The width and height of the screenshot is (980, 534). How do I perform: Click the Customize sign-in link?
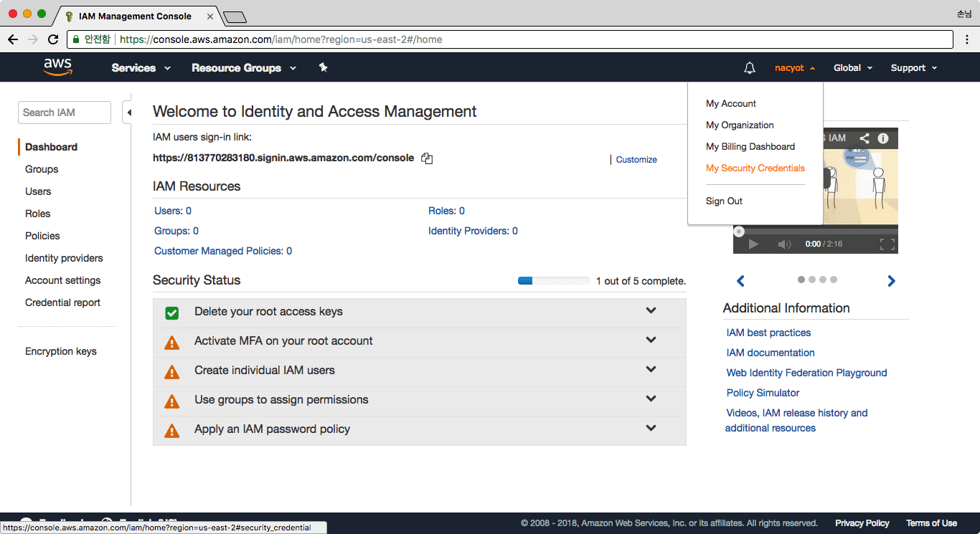(636, 160)
